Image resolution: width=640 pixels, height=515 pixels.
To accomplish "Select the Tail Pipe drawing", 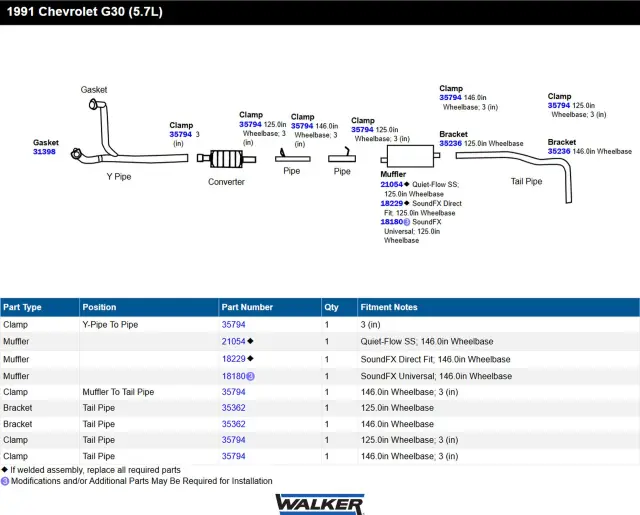I will (x=514, y=177).
